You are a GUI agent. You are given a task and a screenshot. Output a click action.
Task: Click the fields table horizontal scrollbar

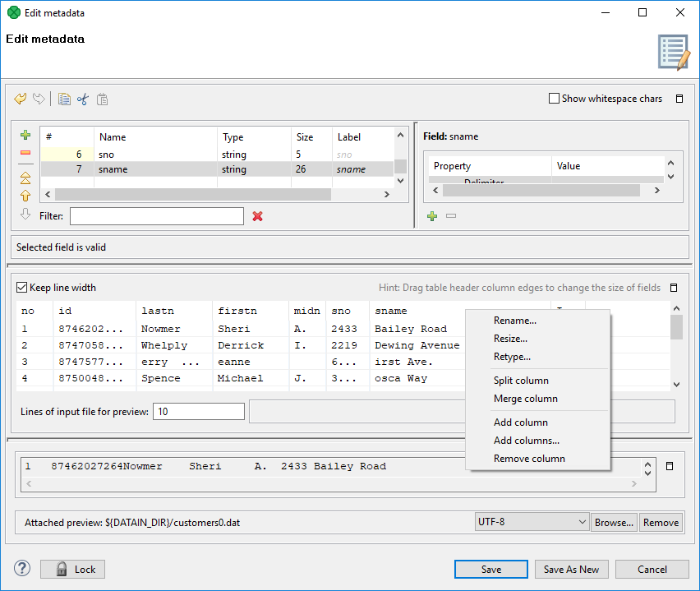[x=193, y=195]
